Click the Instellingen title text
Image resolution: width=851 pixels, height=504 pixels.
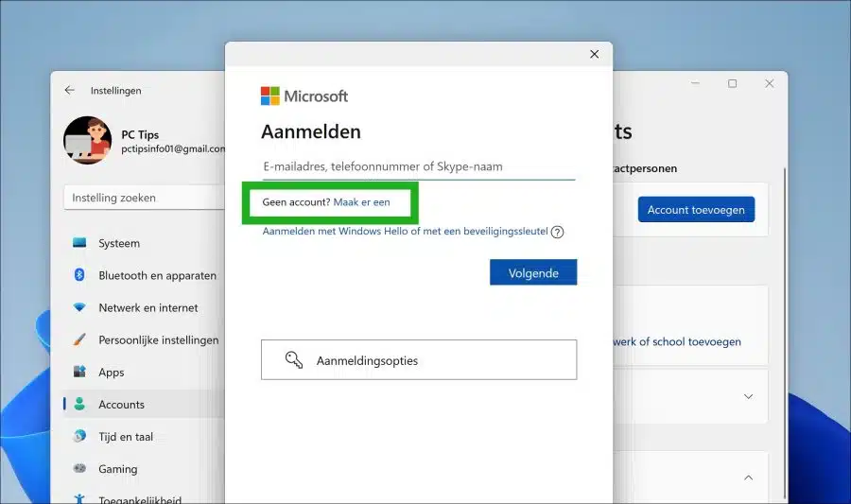(115, 91)
